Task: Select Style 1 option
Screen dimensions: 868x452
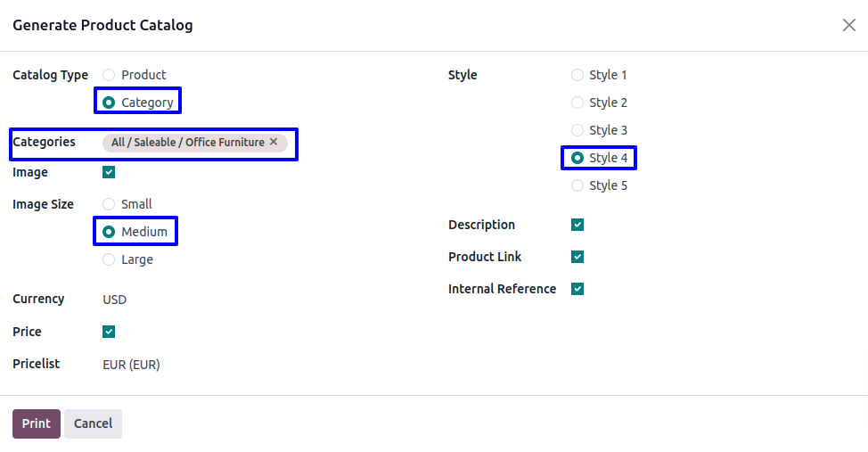Action: (577, 75)
